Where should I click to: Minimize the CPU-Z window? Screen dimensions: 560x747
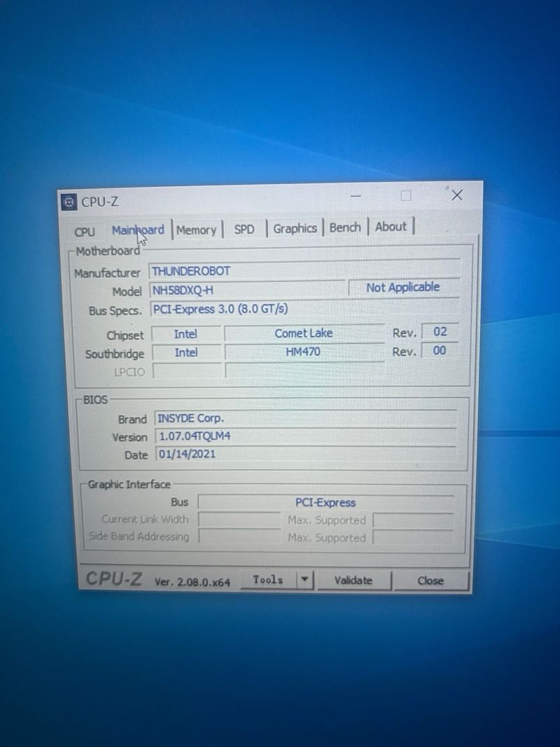[356, 196]
